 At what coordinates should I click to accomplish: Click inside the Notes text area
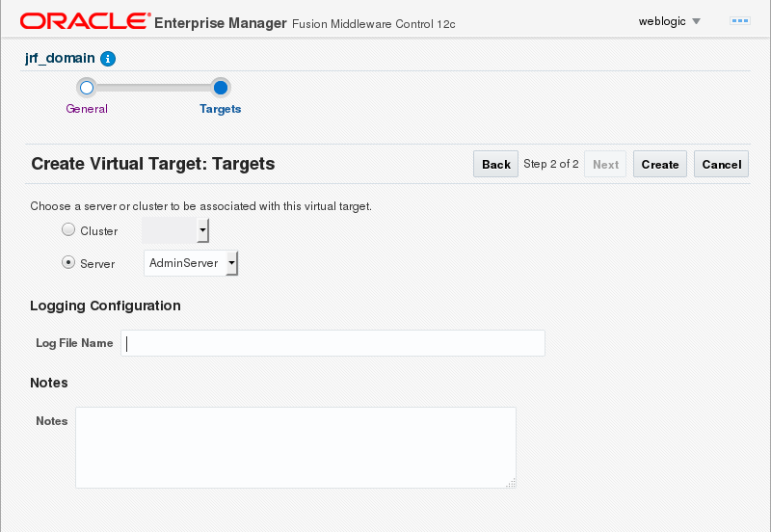coord(296,447)
